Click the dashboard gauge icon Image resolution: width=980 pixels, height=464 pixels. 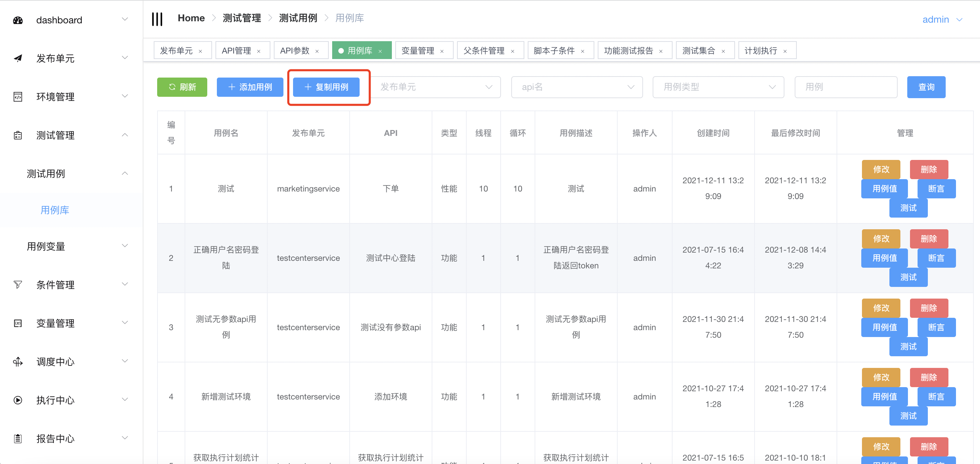click(18, 20)
